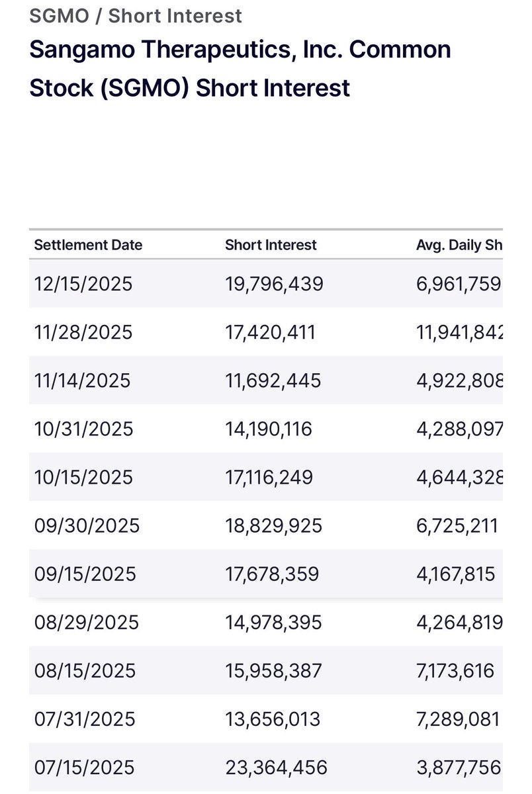The width and height of the screenshot is (532, 794).
Task: Click the 23,364,456 short interest value
Action: tap(276, 767)
